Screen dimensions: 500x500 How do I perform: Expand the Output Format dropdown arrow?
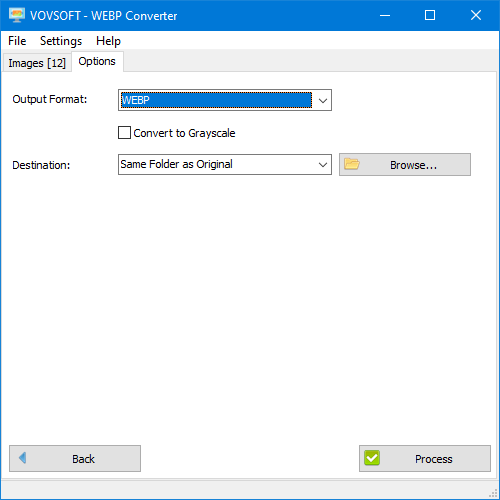click(x=322, y=100)
